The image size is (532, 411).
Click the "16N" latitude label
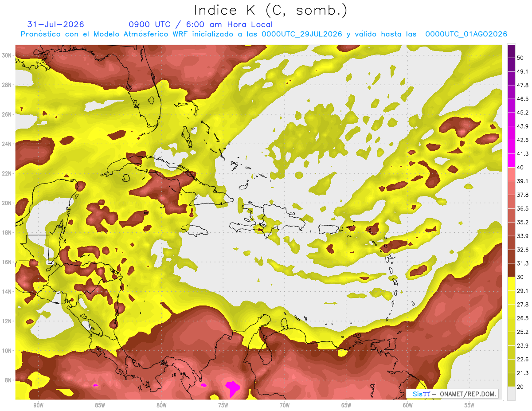pyautogui.click(x=7, y=262)
